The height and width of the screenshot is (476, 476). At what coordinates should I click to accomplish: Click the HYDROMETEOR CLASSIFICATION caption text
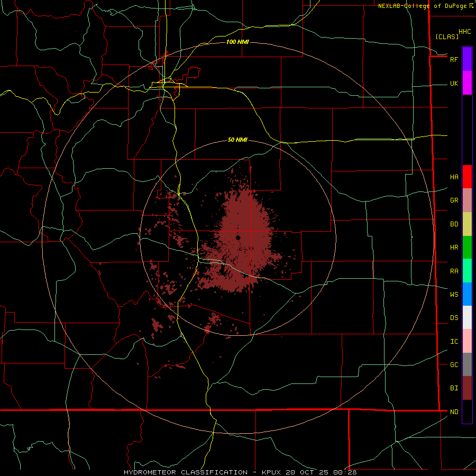[186, 472]
